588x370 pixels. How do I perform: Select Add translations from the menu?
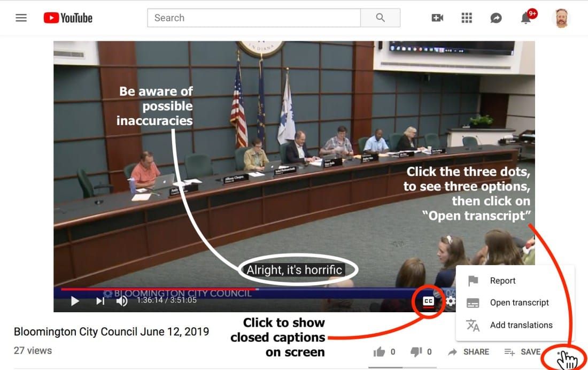pos(521,325)
